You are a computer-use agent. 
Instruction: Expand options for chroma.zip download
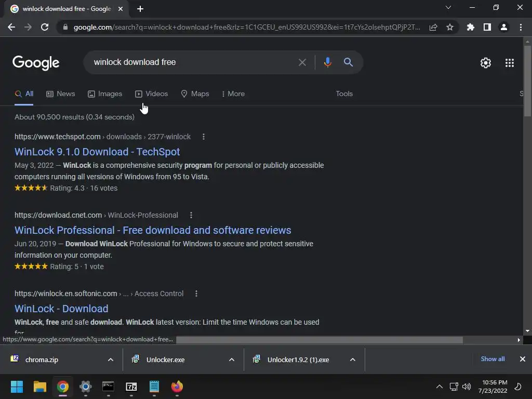pyautogui.click(x=111, y=360)
